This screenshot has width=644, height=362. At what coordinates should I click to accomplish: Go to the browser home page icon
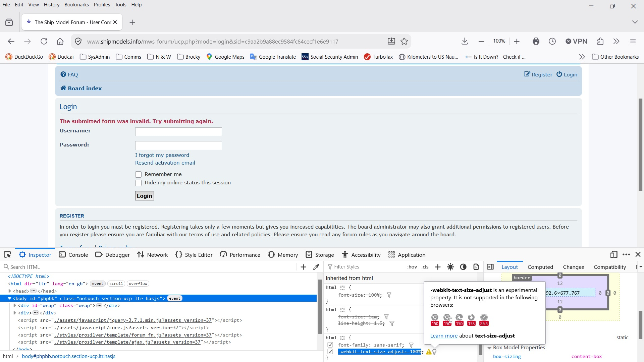coord(60,41)
